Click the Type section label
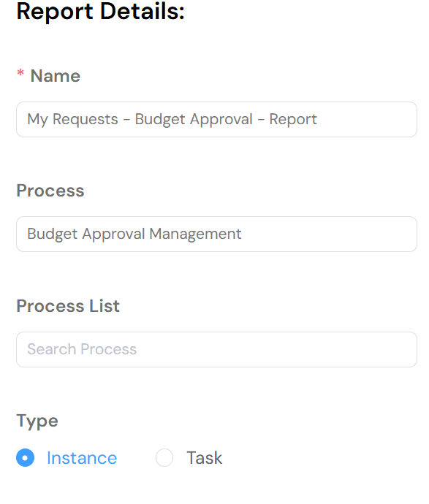 click(x=37, y=421)
